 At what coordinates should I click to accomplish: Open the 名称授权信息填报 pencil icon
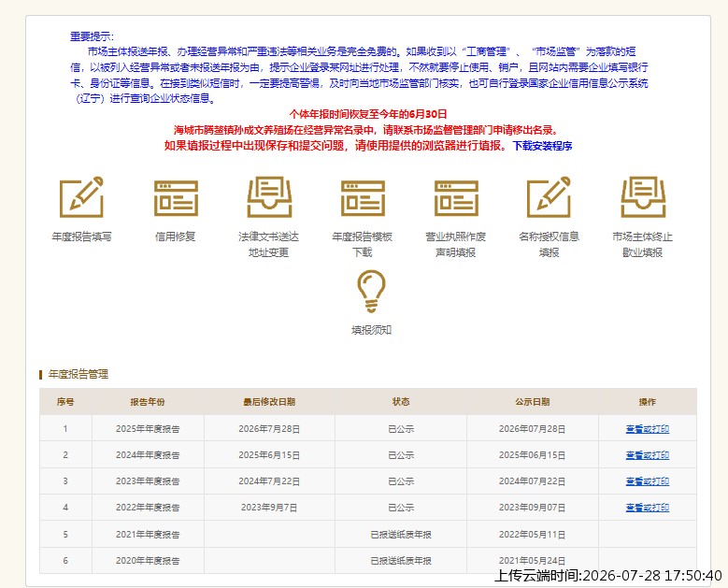point(549,197)
